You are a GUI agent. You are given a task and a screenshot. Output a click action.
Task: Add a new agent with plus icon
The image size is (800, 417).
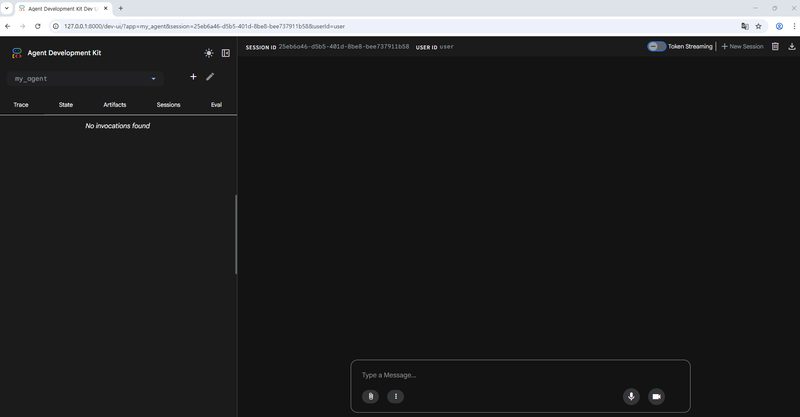(193, 77)
